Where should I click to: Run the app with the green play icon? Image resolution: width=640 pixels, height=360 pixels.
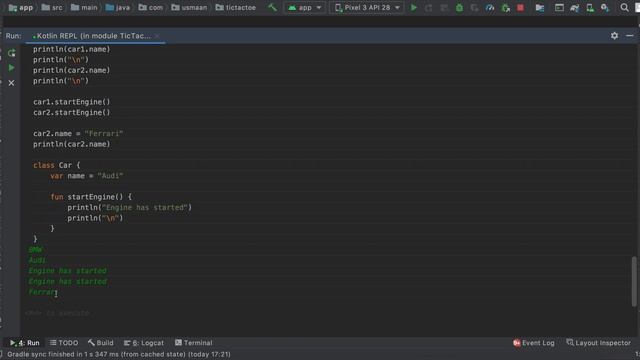point(413,7)
